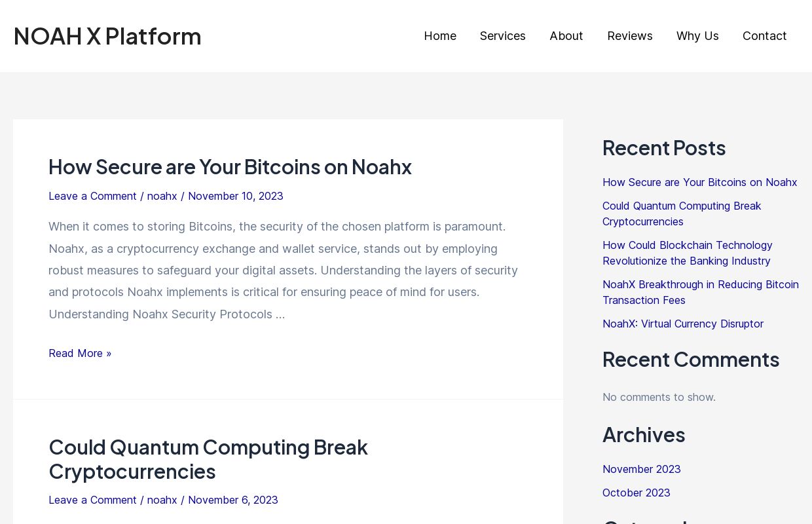Open the About menu item
This screenshot has width=812, height=524.
566,36
